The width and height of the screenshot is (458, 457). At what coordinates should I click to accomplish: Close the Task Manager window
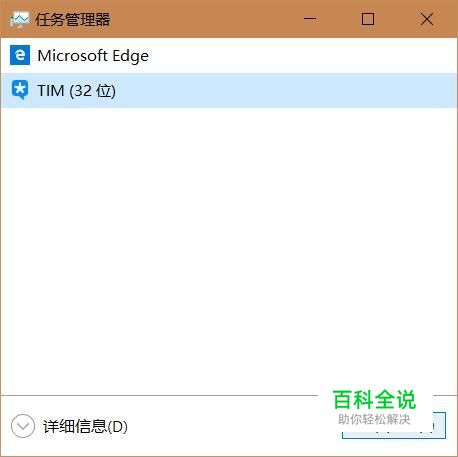click(x=427, y=19)
